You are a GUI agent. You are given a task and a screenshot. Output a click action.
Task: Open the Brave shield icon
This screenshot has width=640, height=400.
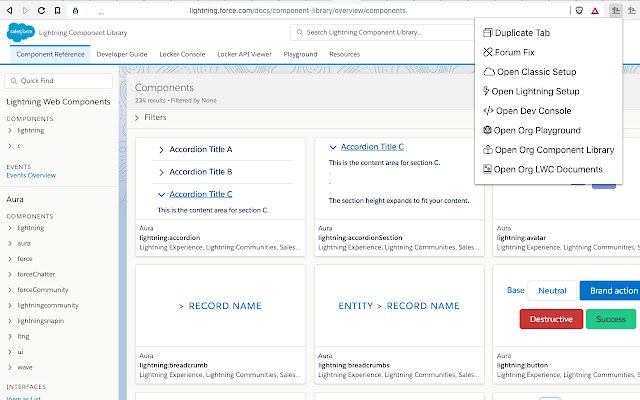click(579, 11)
